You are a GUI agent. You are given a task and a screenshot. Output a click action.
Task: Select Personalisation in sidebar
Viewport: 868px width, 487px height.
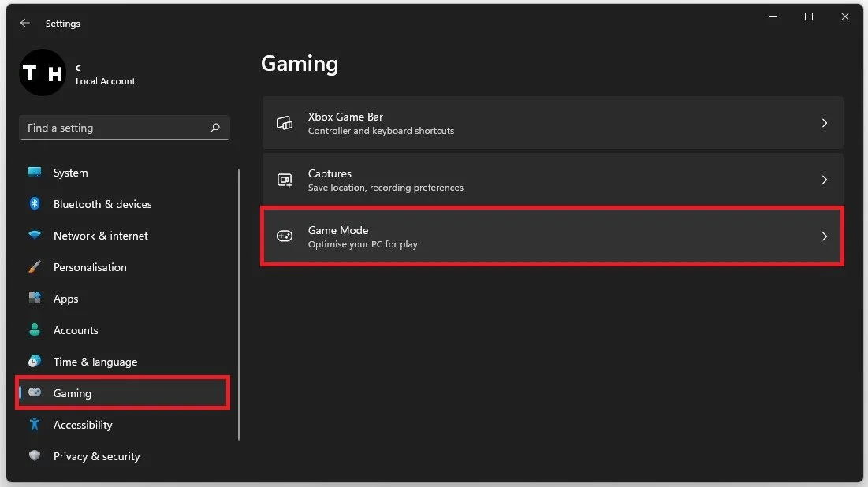pos(123,267)
